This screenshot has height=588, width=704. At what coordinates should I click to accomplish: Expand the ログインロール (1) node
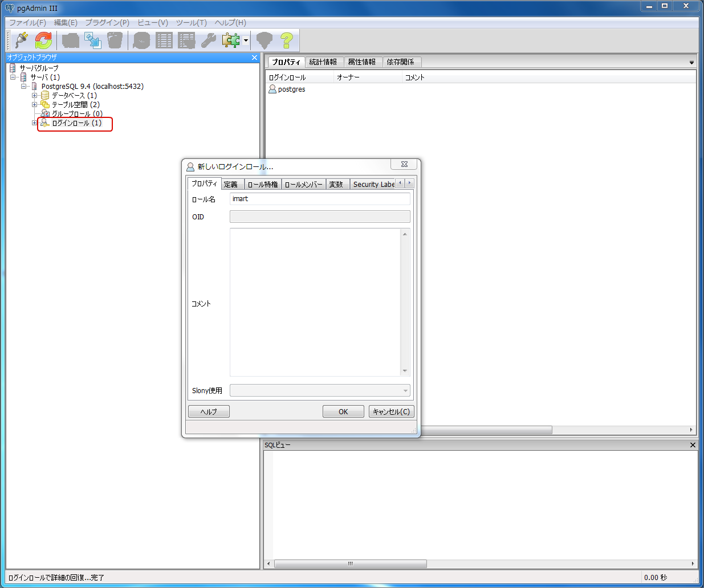click(35, 122)
